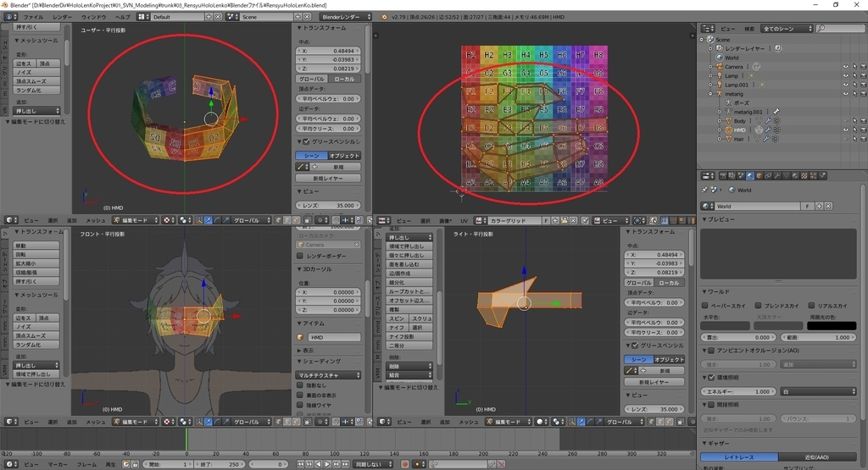Viewport: 868px width, 470px height.
Task: Open the UV menu in the UV editor header
Action: tap(465, 220)
